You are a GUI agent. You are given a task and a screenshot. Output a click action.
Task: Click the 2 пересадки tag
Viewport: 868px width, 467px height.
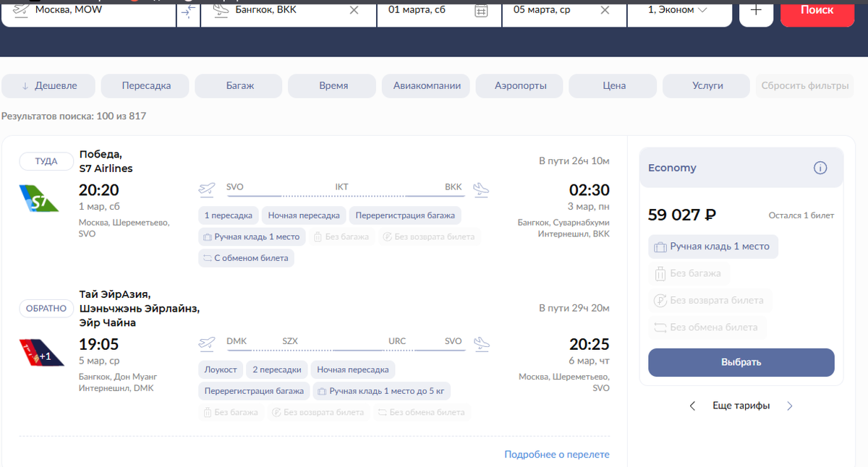click(x=277, y=369)
